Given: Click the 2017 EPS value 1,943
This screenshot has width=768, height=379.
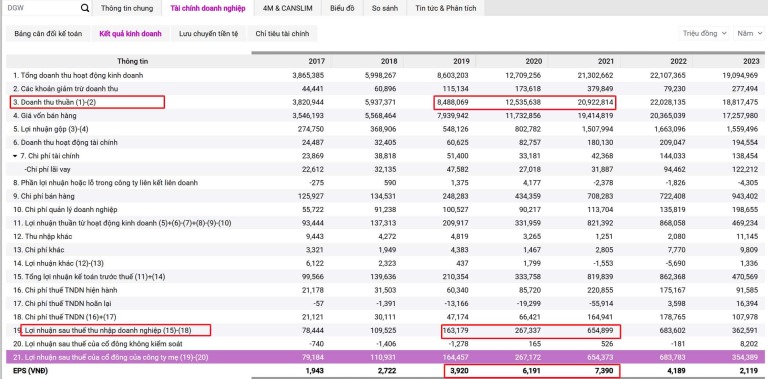Looking at the screenshot, I should pos(314,371).
